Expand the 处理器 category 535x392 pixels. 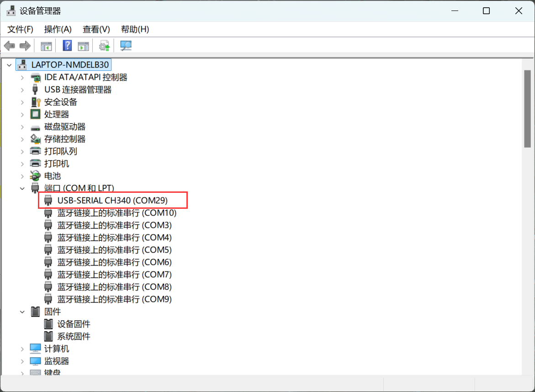pyautogui.click(x=22, y=115)
